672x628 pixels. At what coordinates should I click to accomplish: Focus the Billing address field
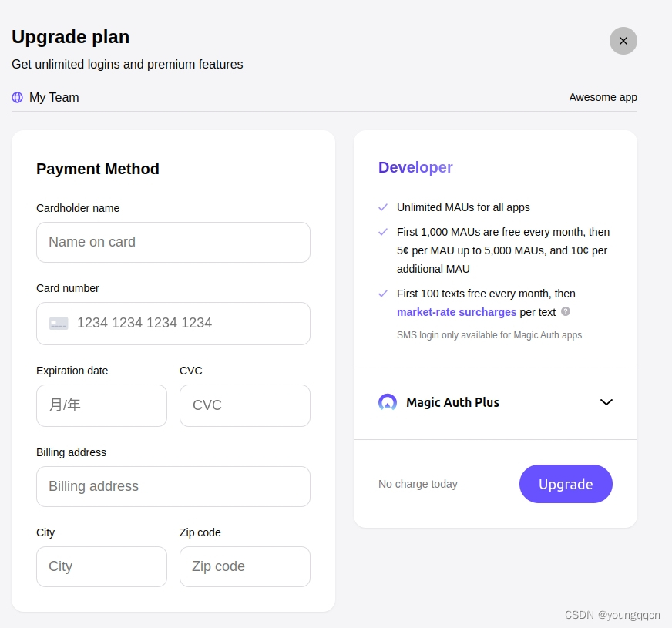pos(173,487)
